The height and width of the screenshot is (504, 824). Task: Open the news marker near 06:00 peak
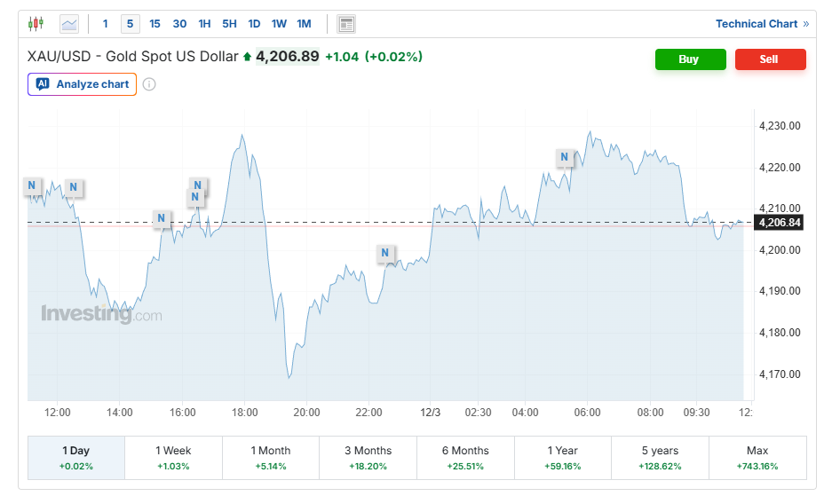[564, 158]
